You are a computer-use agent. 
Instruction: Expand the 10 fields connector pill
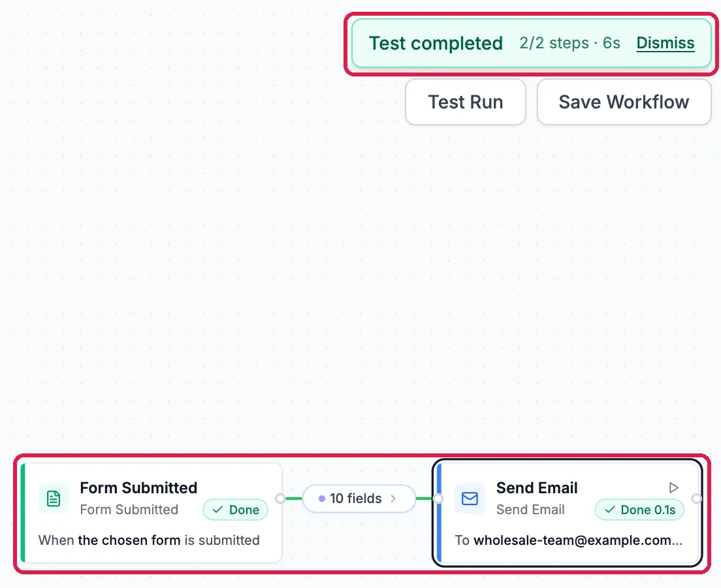(359, 498)
